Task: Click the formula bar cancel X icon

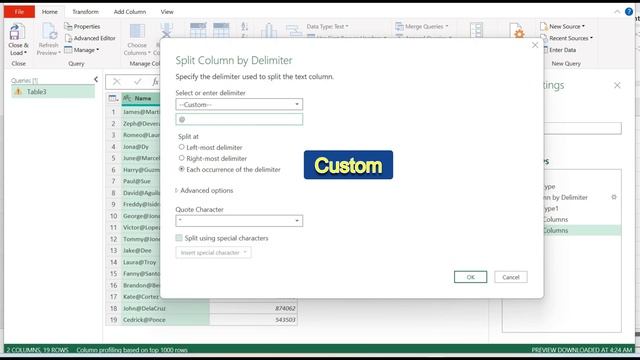Action: point(117,82)
